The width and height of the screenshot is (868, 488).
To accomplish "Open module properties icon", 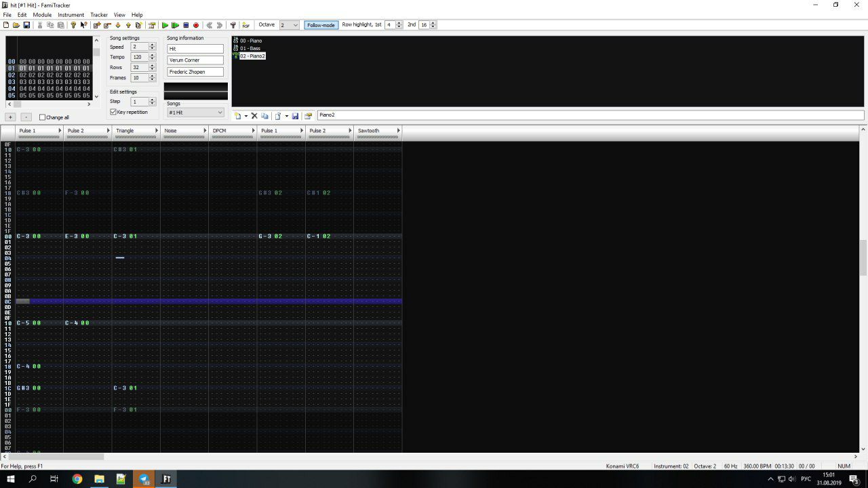I will tap(152, 25).
